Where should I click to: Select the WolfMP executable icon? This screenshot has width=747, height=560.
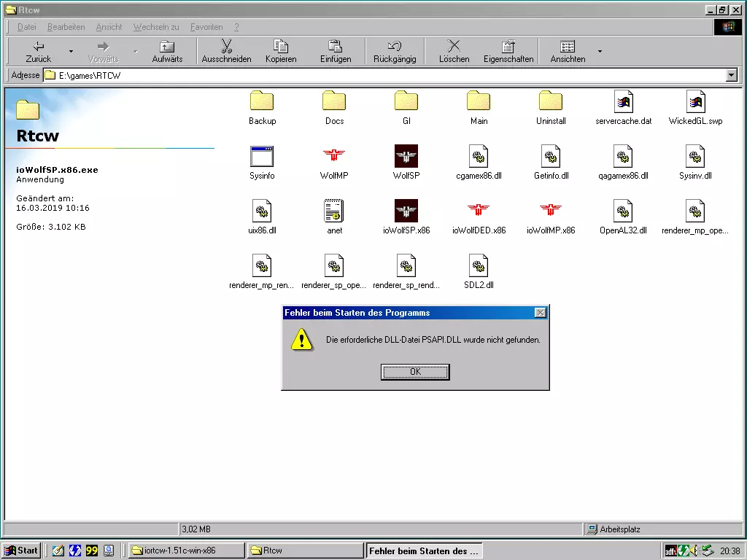[x=334, y=163]
